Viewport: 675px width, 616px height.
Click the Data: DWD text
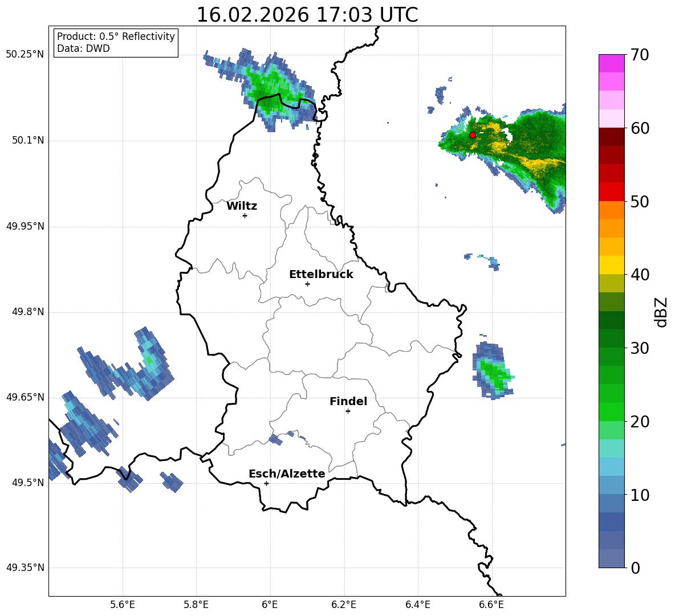click(83, 48)
